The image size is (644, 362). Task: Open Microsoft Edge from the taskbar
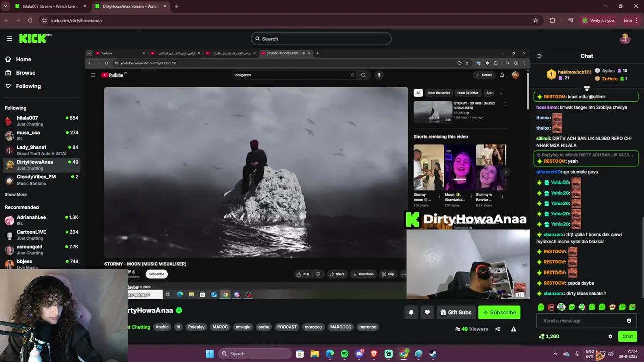(330, 354)
